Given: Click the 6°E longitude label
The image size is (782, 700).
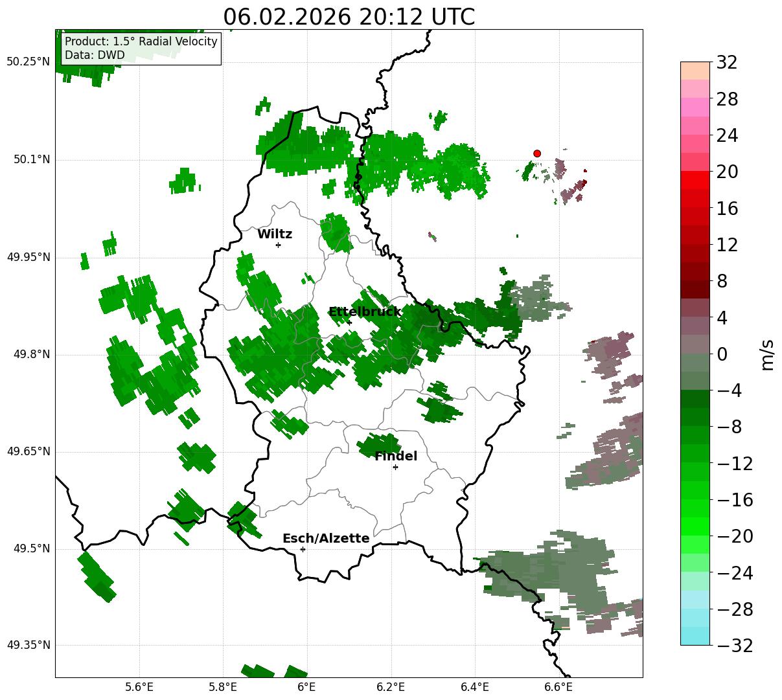Looking at the screenshot, I should pos(306,687).
